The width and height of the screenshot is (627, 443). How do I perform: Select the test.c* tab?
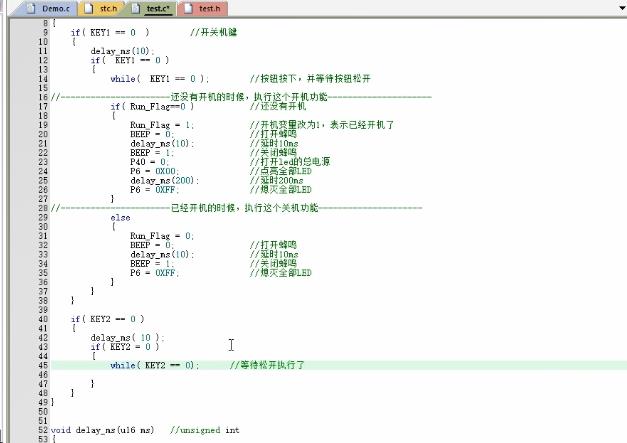coord(152,8)
